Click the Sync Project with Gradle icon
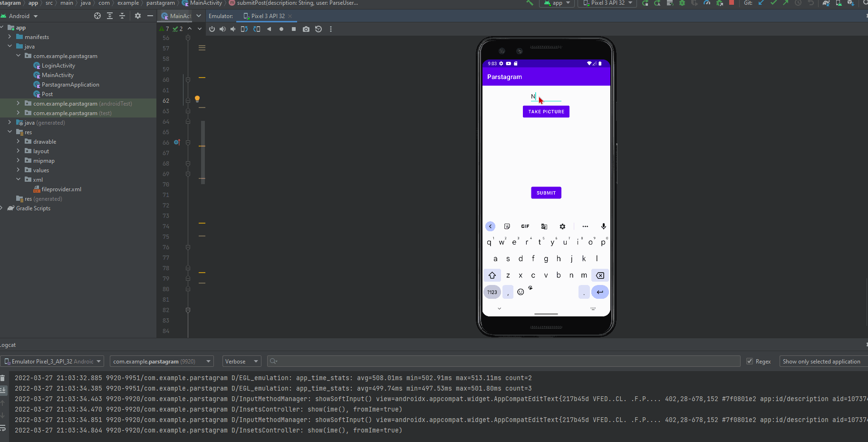868x442 pixels. [826, 3]
